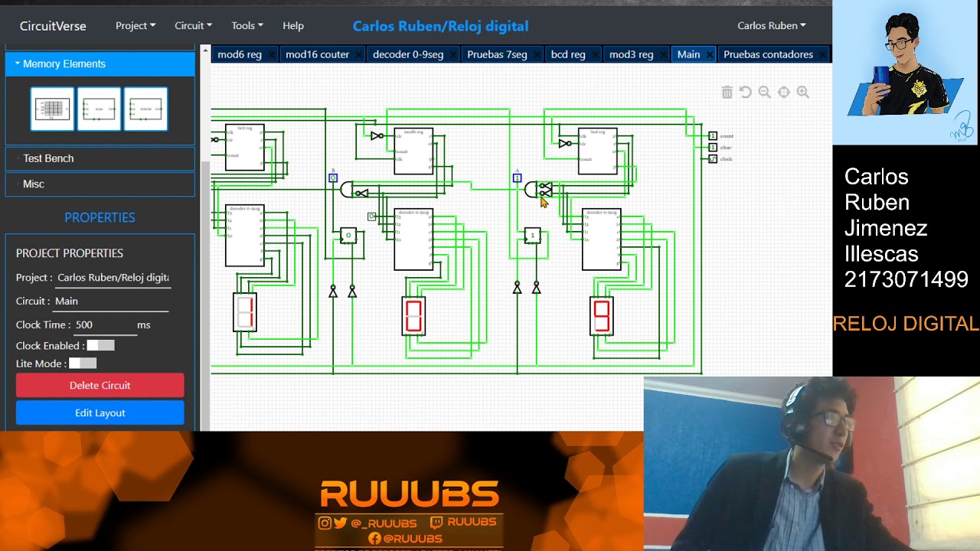Select the RAM memory element

point(99,109)
